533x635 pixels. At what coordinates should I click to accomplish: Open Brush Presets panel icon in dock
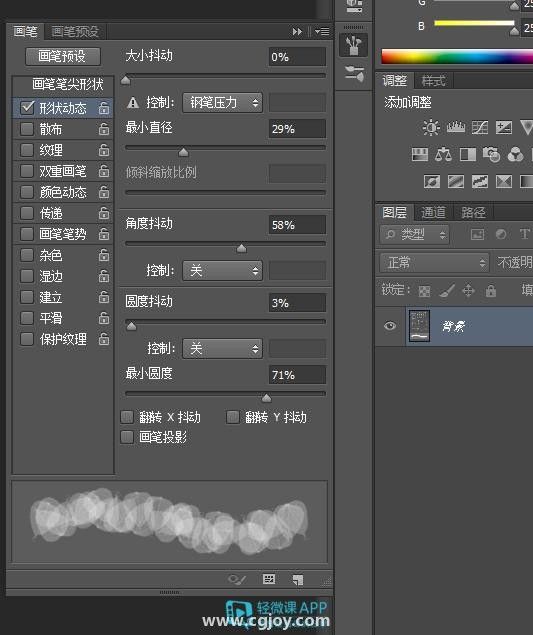(x=354, y=74)
